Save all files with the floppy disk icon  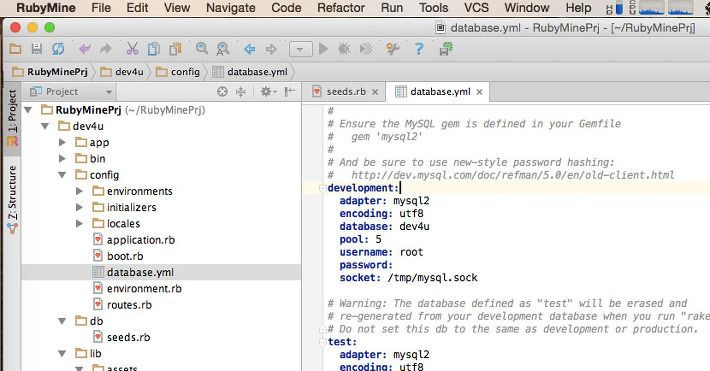(x=37, y=48)
